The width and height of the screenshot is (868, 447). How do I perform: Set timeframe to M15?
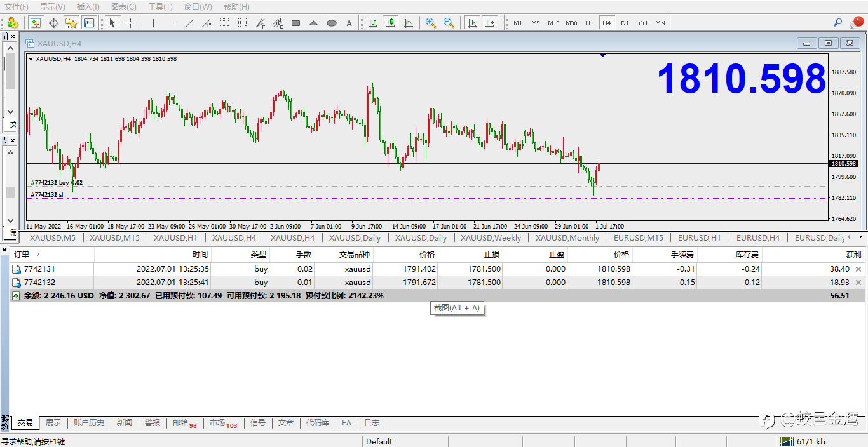(x=553, y=23)
